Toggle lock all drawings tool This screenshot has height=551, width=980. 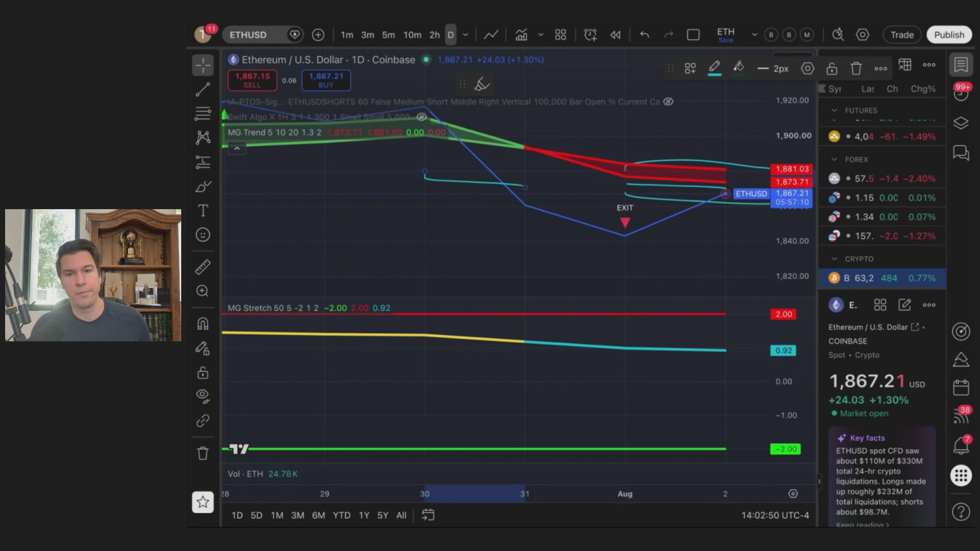tap(203, 372)
